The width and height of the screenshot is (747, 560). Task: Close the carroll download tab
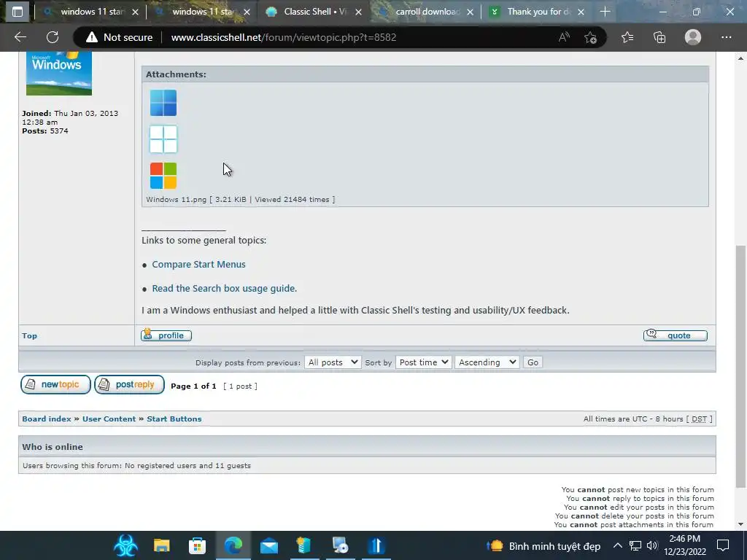pyautogui.click(x=471, y=12)
